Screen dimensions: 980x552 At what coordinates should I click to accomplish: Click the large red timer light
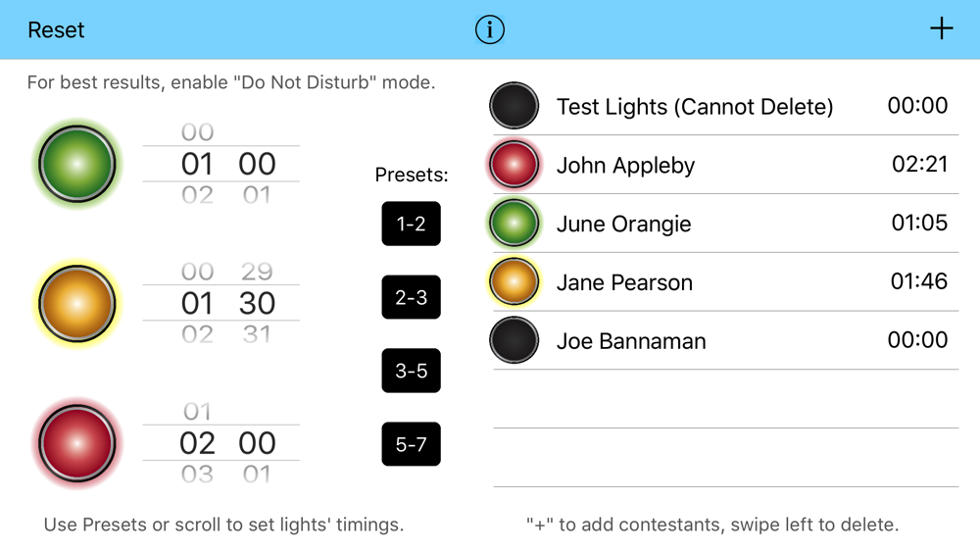coord(77,443)
